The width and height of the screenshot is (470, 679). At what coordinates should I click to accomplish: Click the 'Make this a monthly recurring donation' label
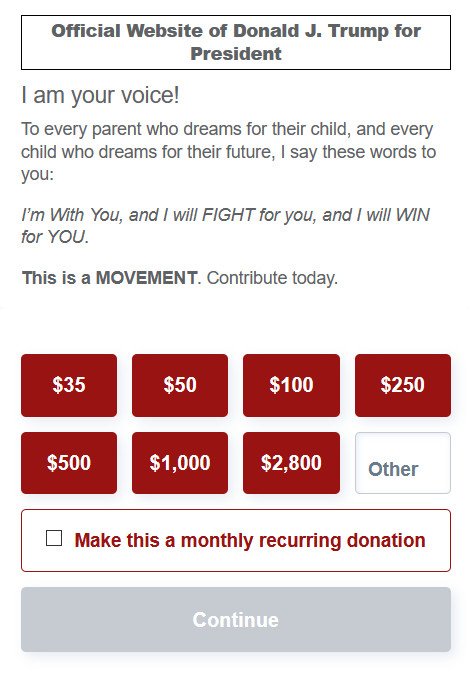250,540
